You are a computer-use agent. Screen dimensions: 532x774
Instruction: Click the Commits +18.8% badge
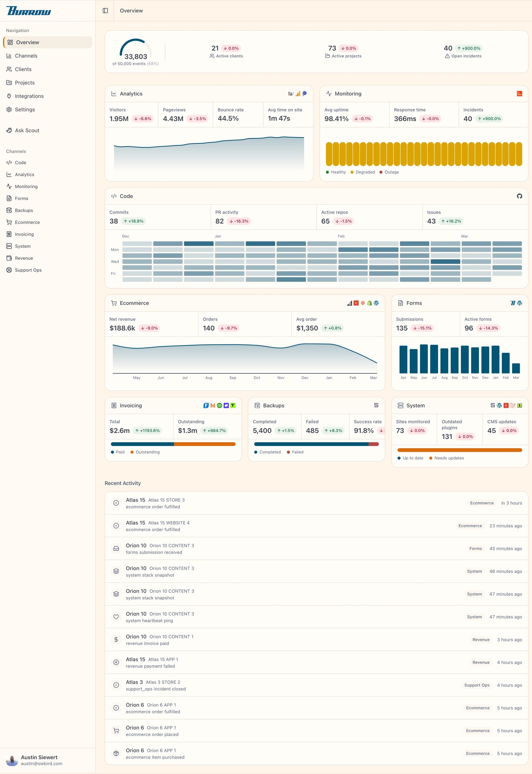(x=133, y=221)
